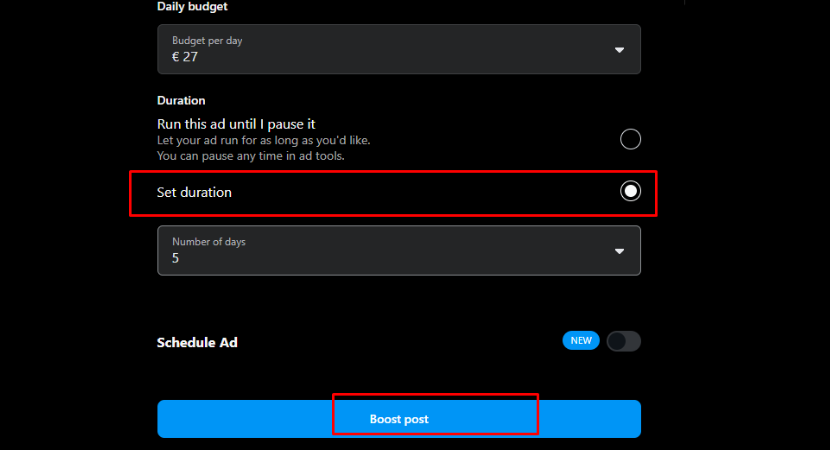Click the NEW badge beside Schedule Ad

(581, 341)
